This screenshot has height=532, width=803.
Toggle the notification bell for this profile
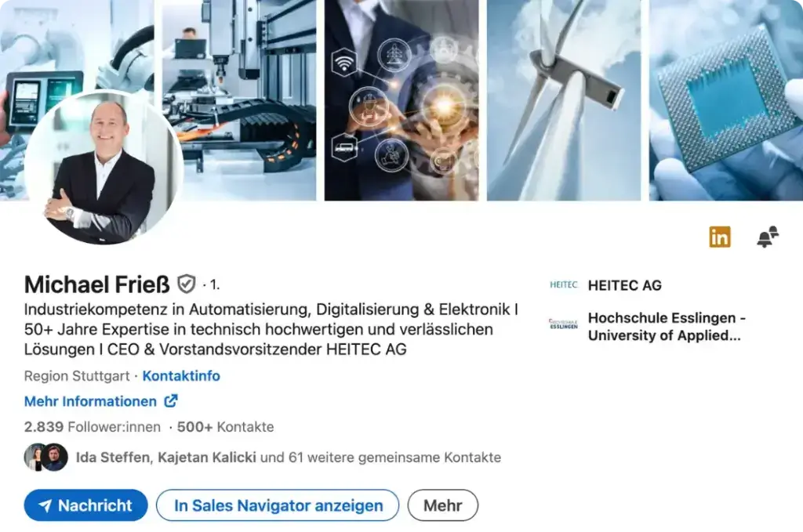pos(767,237)
